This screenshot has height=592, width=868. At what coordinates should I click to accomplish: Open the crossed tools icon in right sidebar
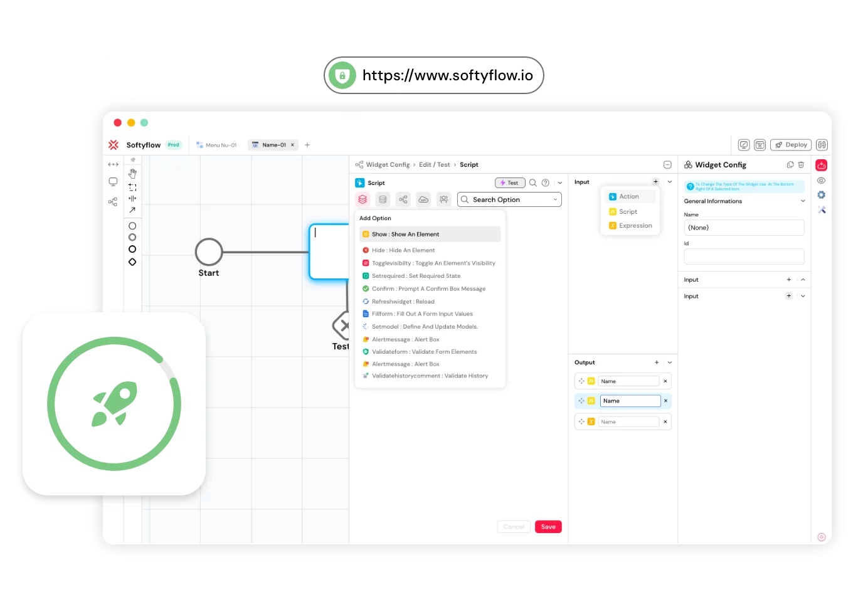coord(822,210)
